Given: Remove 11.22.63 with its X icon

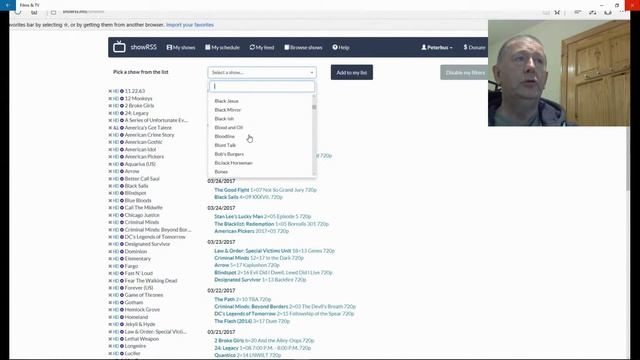Looking at the screenshot, I should [110, 91].
